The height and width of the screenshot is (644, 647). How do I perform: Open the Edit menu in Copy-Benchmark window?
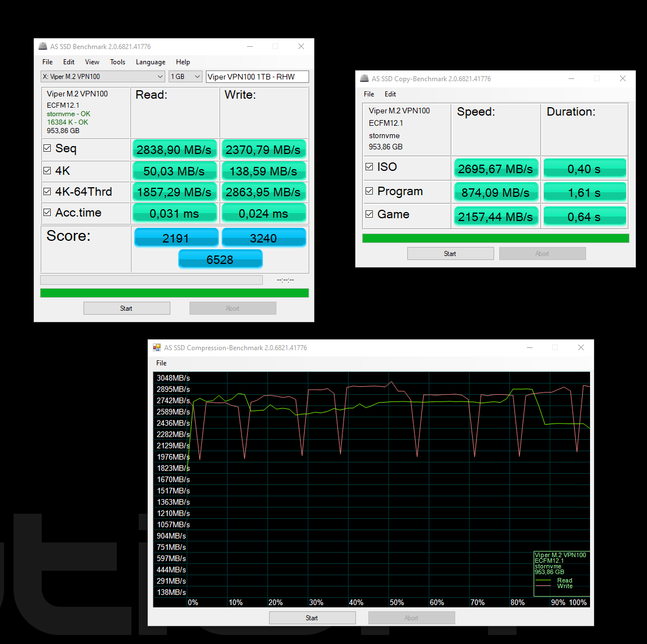click(390, 94)
